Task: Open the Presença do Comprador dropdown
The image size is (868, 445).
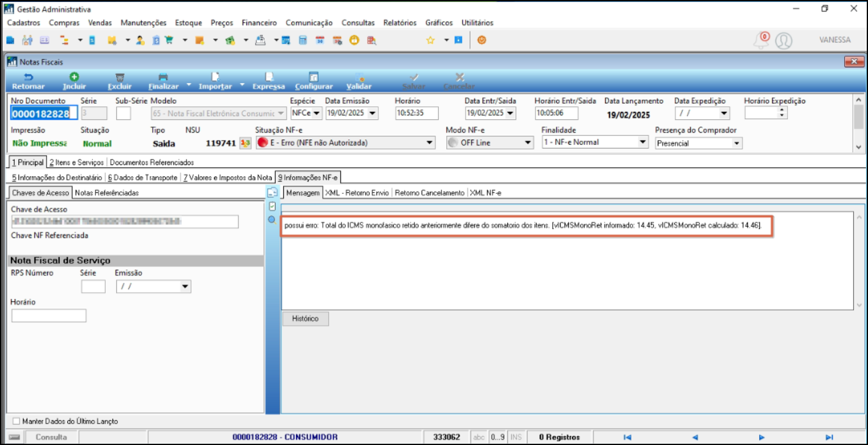Action: tap(737, 143)
